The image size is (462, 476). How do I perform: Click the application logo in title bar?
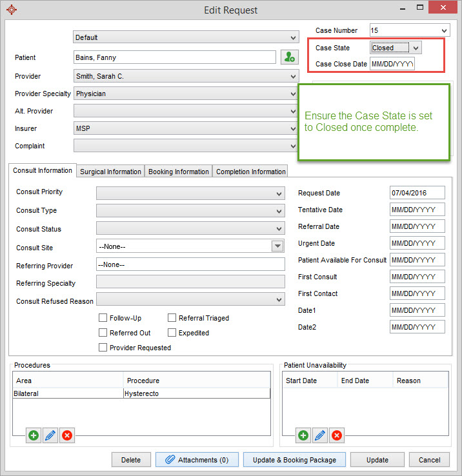tap(11, 10)
